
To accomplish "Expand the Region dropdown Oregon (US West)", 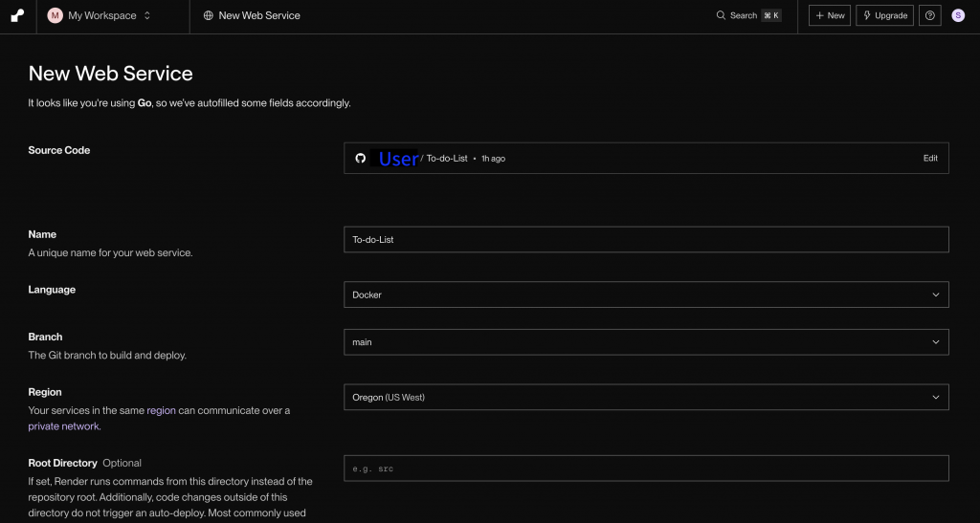I will [x=646, y=397].
